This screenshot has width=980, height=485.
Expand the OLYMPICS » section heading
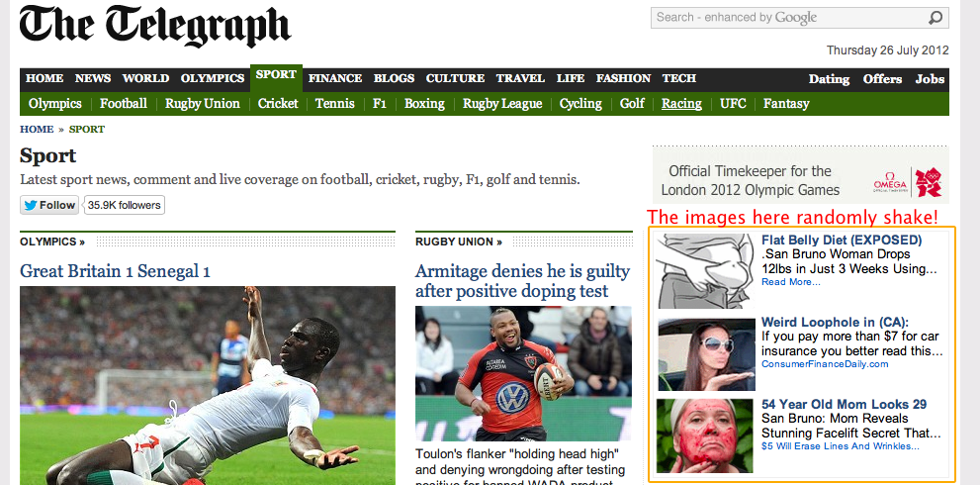coord(52,242)
